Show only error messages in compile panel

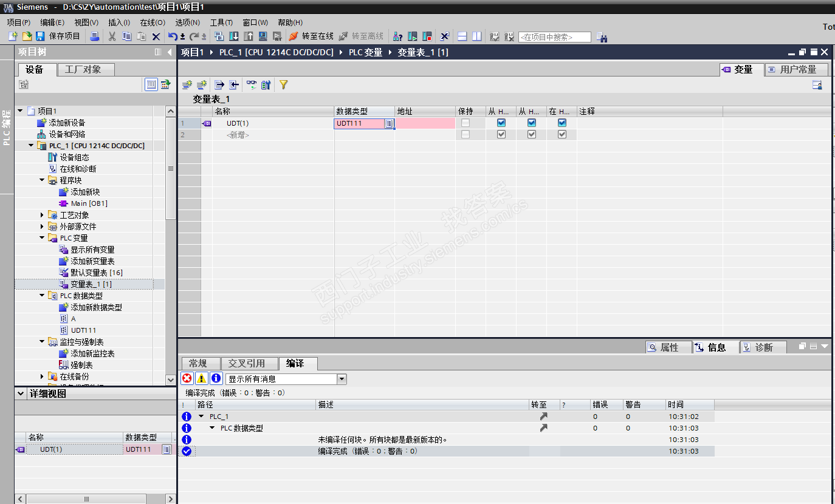click(x=187, y=378)
